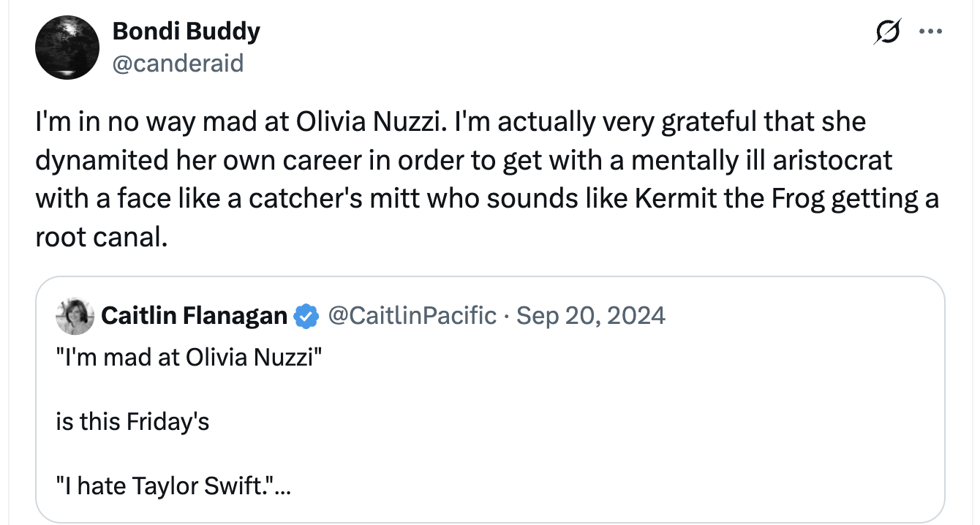Click "is this Friday's" quoted line

coord(132,422)
